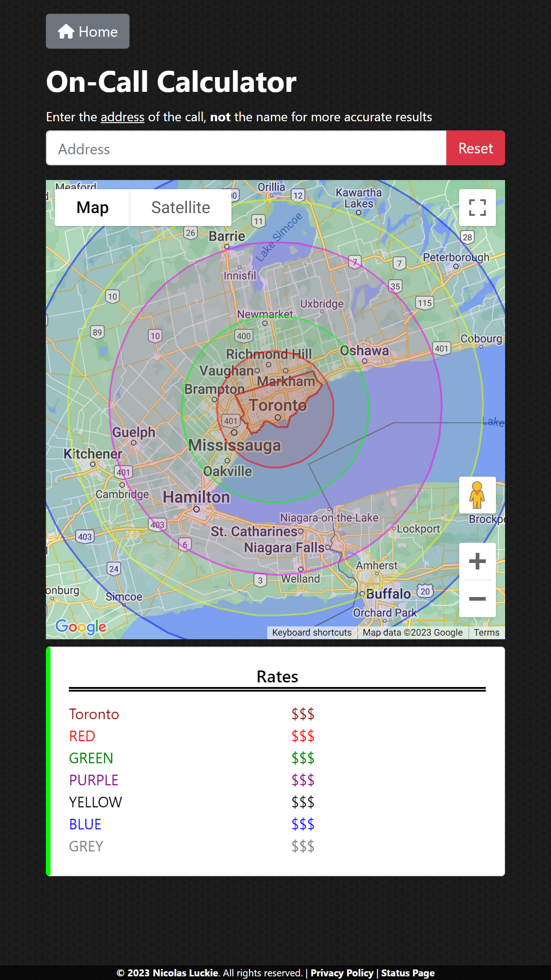Image resolution: width=551 pixels, height=980 pixels.
Task: Click the underlined address word in instructions
Action: pos(123,117)
